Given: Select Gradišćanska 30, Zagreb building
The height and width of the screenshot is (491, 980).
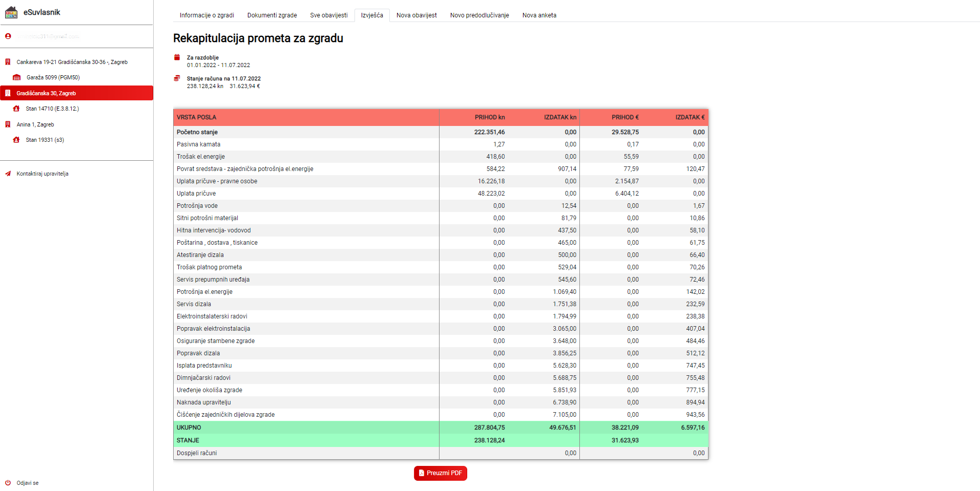Looking at the screenshot, I should [46, 93].
